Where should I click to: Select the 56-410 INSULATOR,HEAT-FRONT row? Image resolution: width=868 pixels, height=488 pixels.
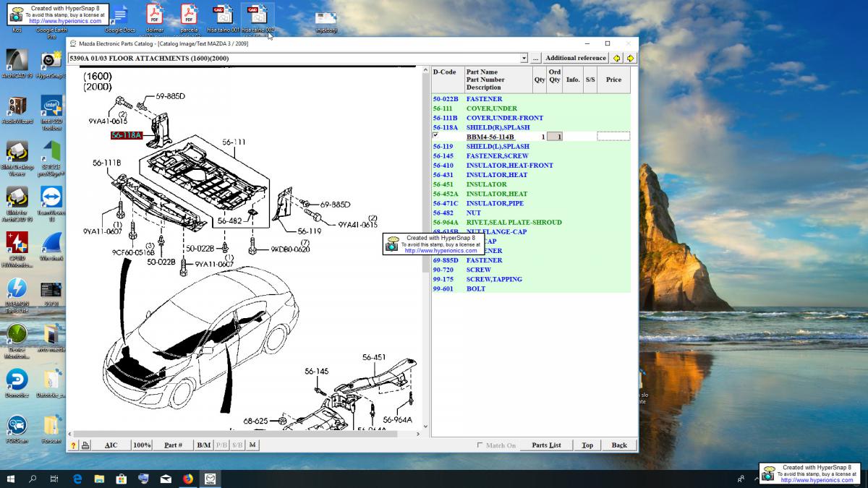(x=531, y=166)
